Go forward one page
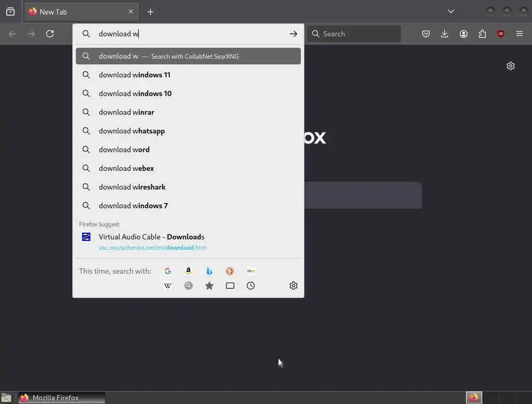Viewport: 532px width, 404px height. 31,34
